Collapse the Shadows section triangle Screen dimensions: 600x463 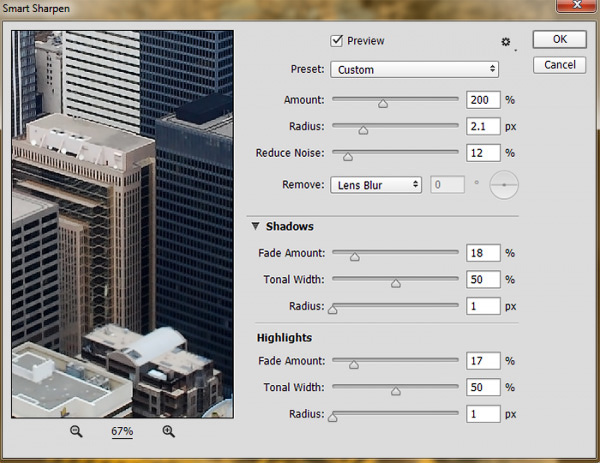point(255,226)
